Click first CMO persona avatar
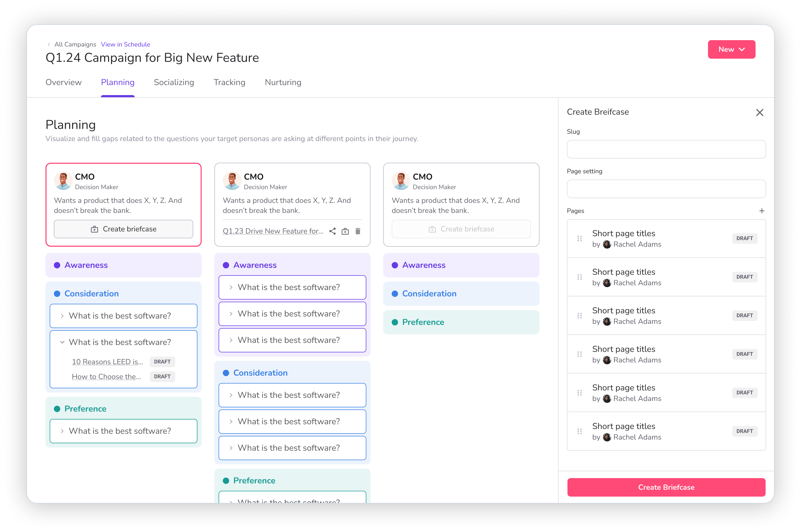The image size is (801, 532). [63, 181]
